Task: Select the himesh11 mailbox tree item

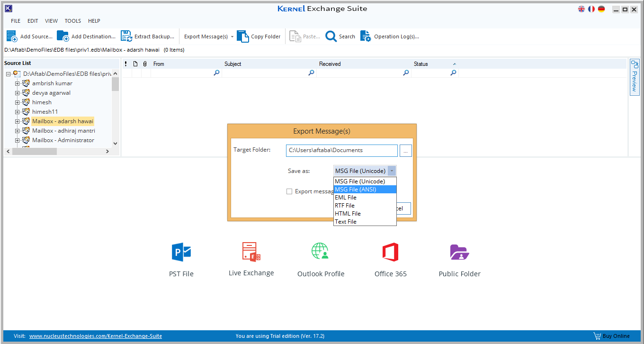Action: click(x=45, y=112)
